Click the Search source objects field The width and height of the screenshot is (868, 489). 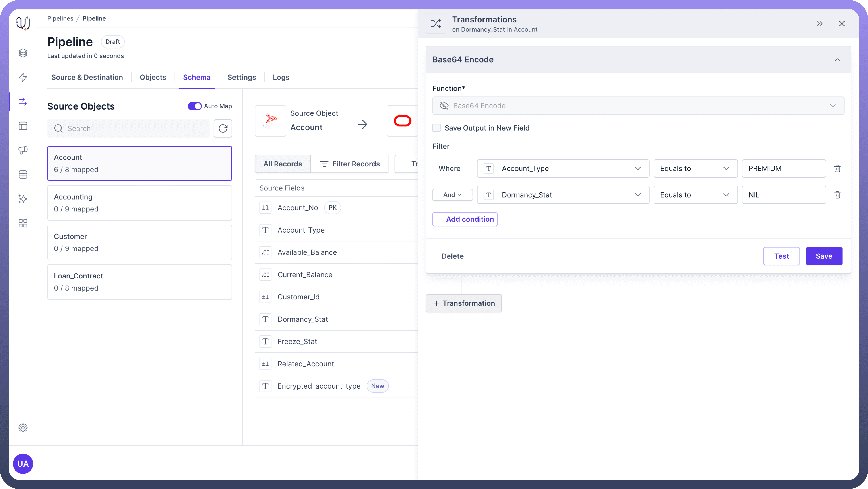click(x=128, y=129)
